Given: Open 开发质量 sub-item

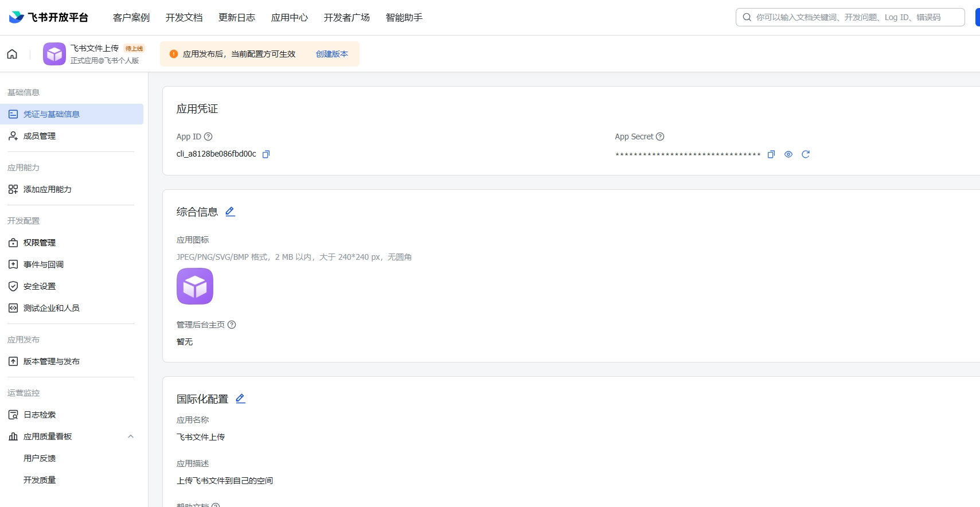Looking at the screenshot, I should (40, 480).
